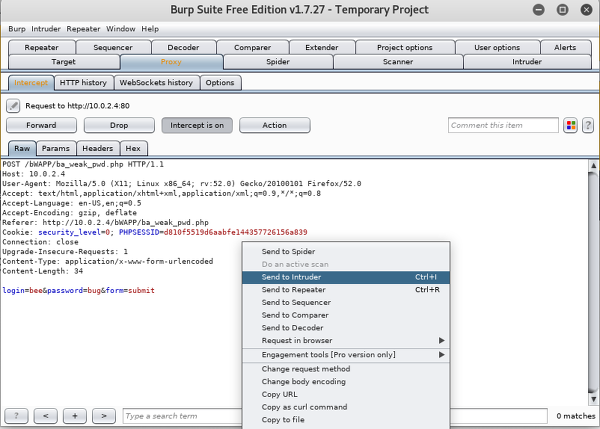Click the plus button in search bar
This screenshot has height=429, width=600.
point(75,416)
